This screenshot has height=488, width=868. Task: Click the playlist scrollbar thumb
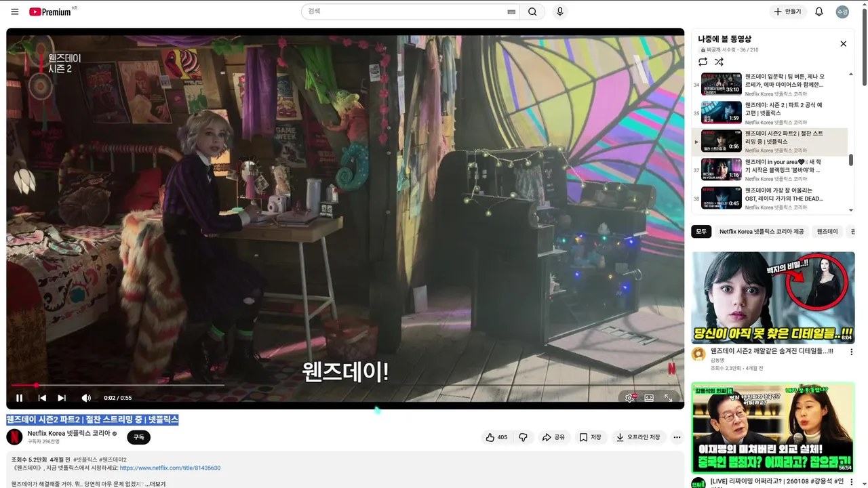pos(851,160)
